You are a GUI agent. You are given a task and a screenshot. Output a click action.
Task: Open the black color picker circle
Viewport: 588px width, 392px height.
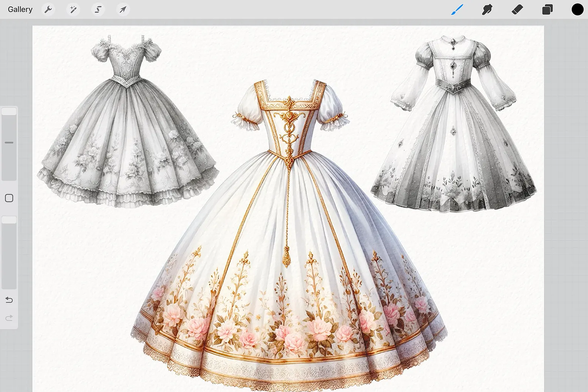578,9
